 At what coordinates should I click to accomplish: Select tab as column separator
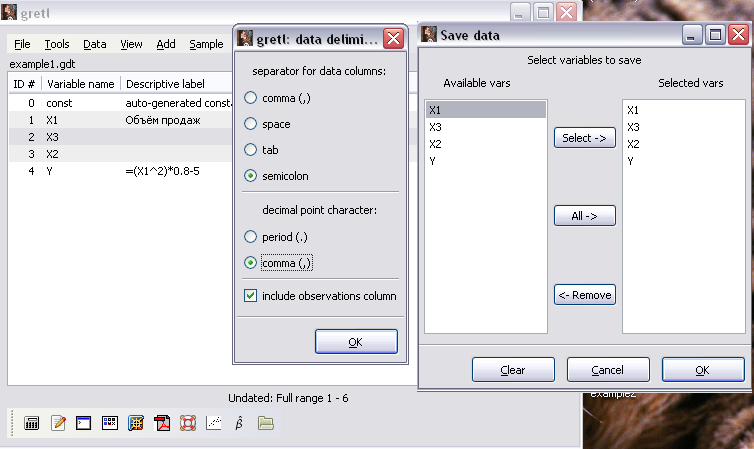[x=251, y=150]
